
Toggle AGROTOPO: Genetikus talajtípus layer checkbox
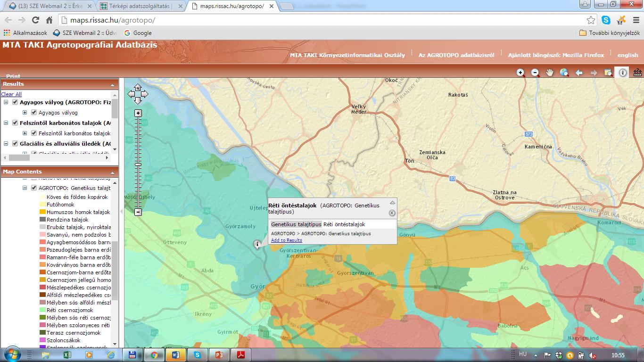point(34,188)
